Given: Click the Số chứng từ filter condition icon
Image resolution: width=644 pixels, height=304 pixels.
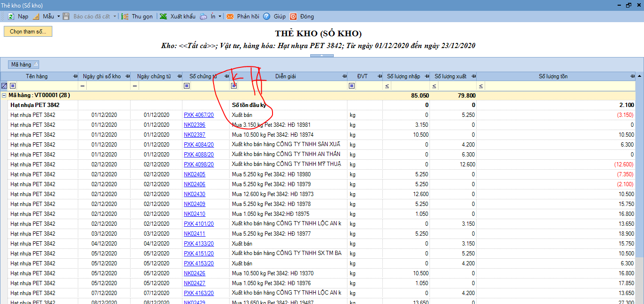Looking at the screenshot, I should click(x=187, y=86).
